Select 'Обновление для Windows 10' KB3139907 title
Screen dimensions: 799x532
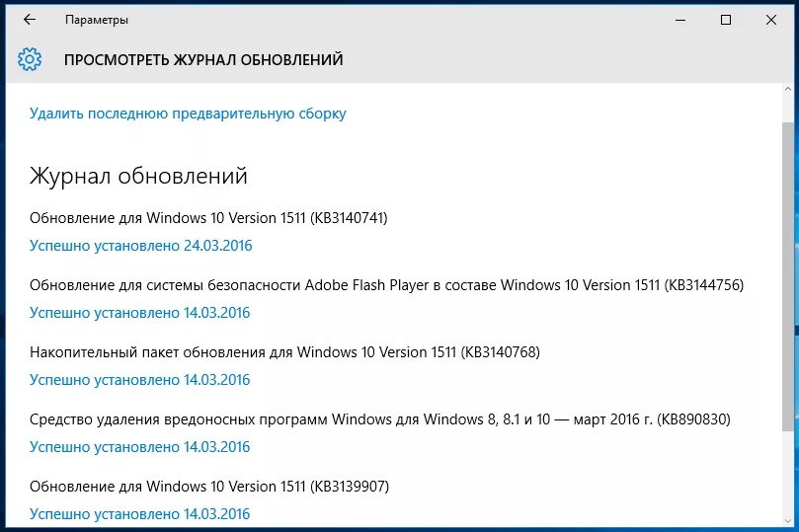point(209,487)
